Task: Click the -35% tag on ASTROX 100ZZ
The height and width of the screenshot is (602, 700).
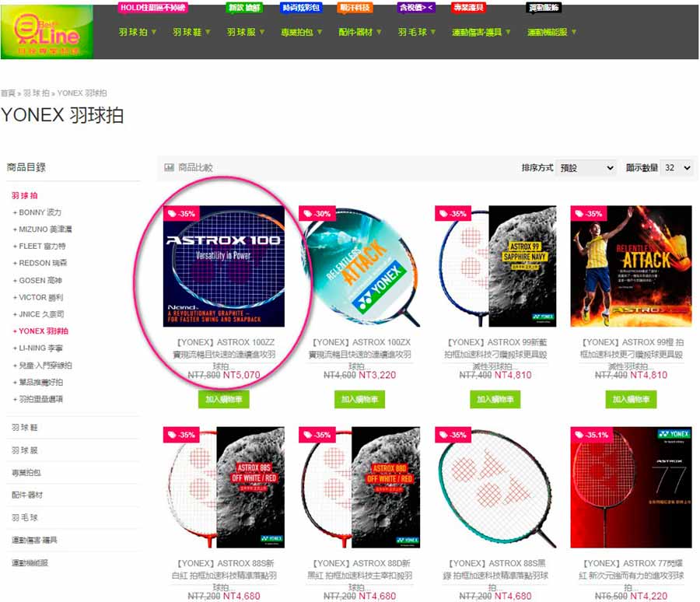Action: click(x=182, y=213)
